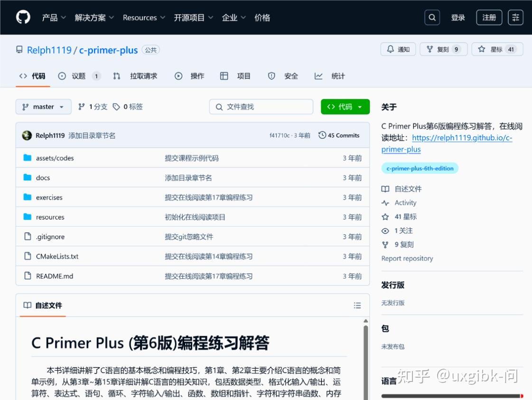Open the search with the magnifier icon

(432, 17)
